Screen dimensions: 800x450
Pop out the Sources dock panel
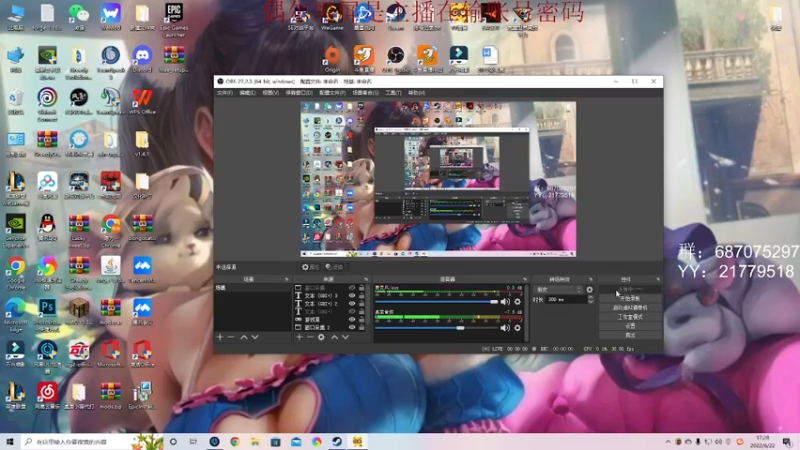[366, 279]
